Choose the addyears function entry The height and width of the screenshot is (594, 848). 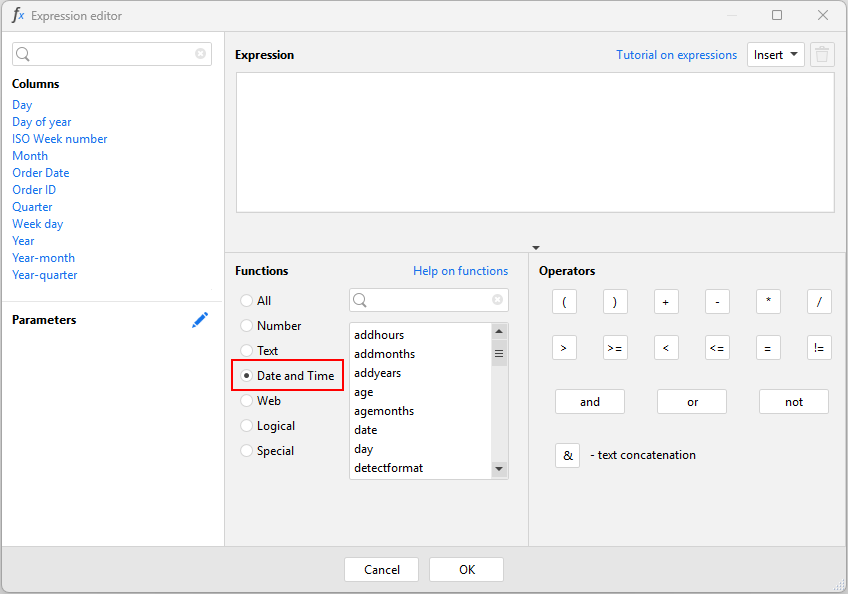click(377, 373)
